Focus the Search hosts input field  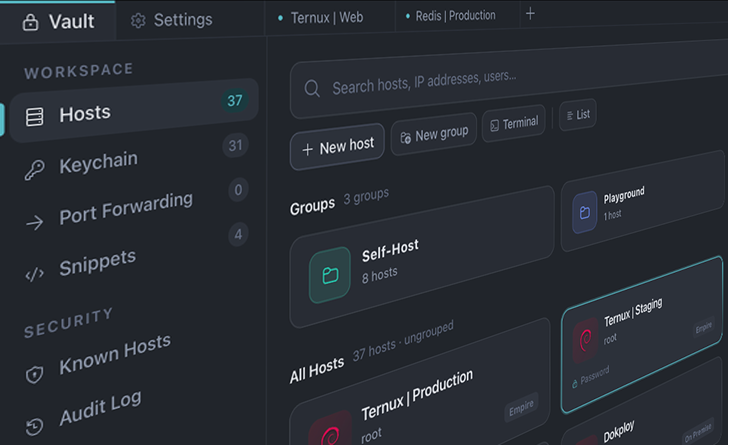pyautogui.click(x=509, y=80)
